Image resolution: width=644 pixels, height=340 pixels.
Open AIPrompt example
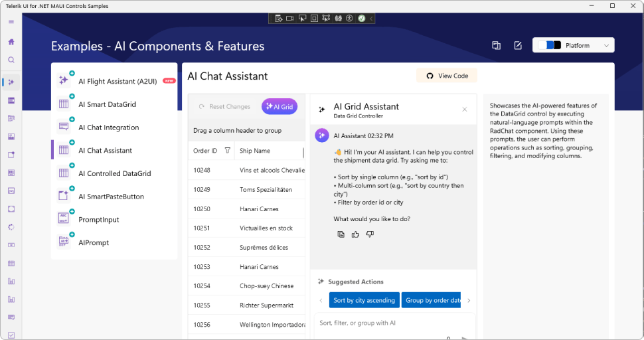(115, 242)
